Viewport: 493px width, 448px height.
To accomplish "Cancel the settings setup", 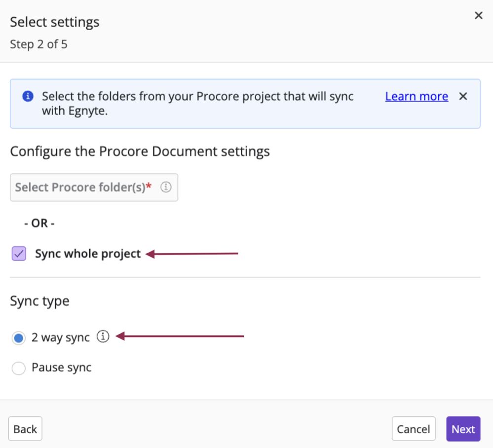I will 414,429.
